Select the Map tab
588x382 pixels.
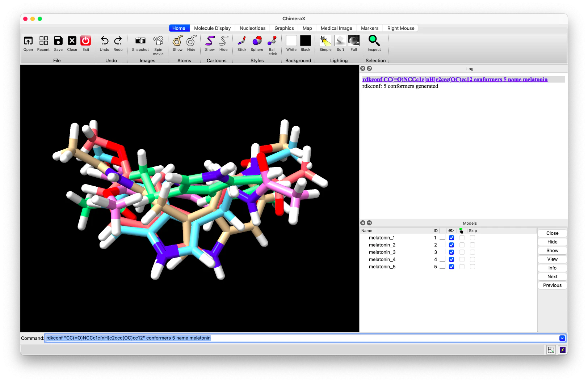click(x=307, y=28)
